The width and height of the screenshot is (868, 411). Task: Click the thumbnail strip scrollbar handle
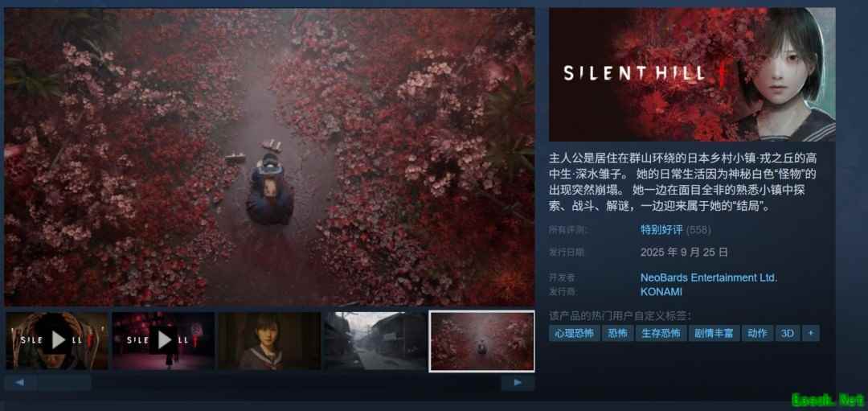click(x=64, y=382)
